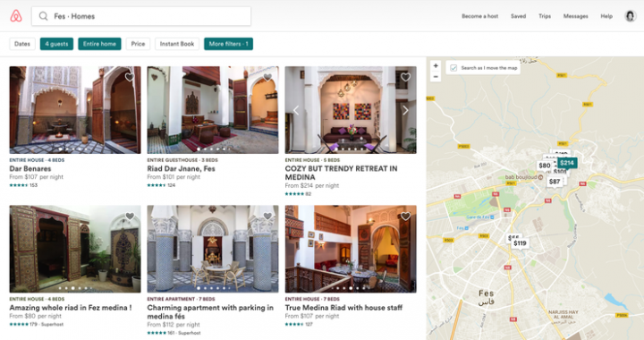The height and width of the screenshot is (340, 644).
Task: Click 'From $112 per night' price
Action: click(174, 325)
